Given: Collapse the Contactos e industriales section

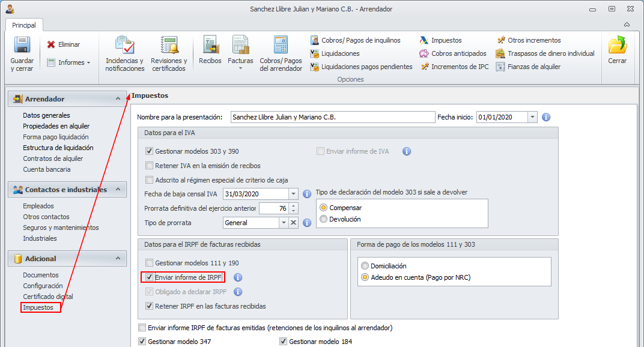Looking at the screenshot, I should [118, 189].
